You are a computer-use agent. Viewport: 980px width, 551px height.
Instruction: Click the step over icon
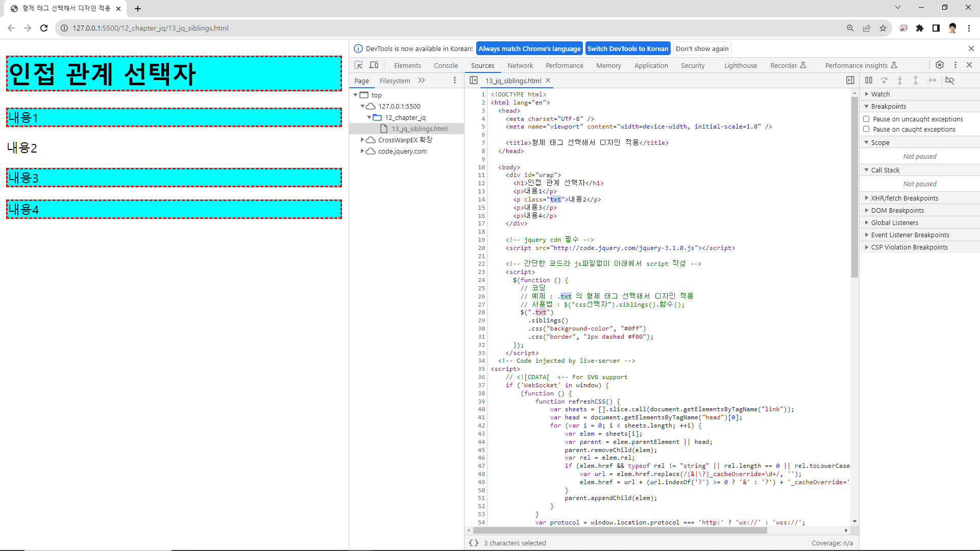(885, 80)
